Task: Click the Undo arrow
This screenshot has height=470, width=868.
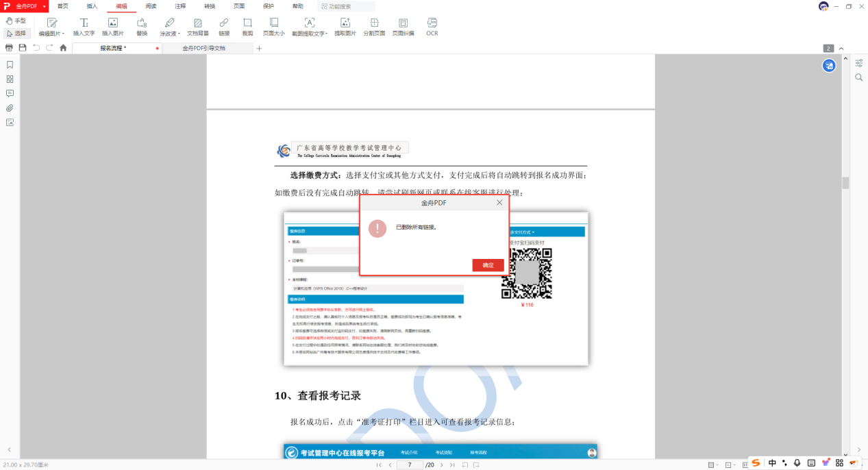Action: pos(36,48)
